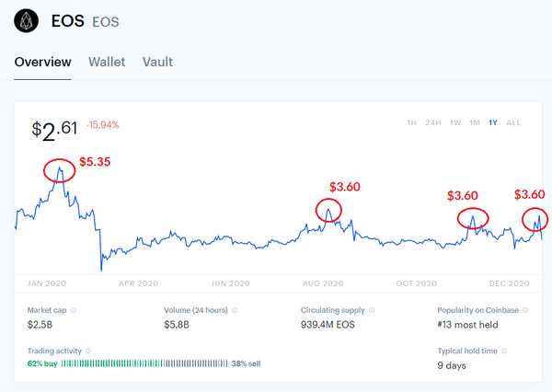The image size is (552, 392).
Task: Select the 1H chart range
Action: point(411,123)
